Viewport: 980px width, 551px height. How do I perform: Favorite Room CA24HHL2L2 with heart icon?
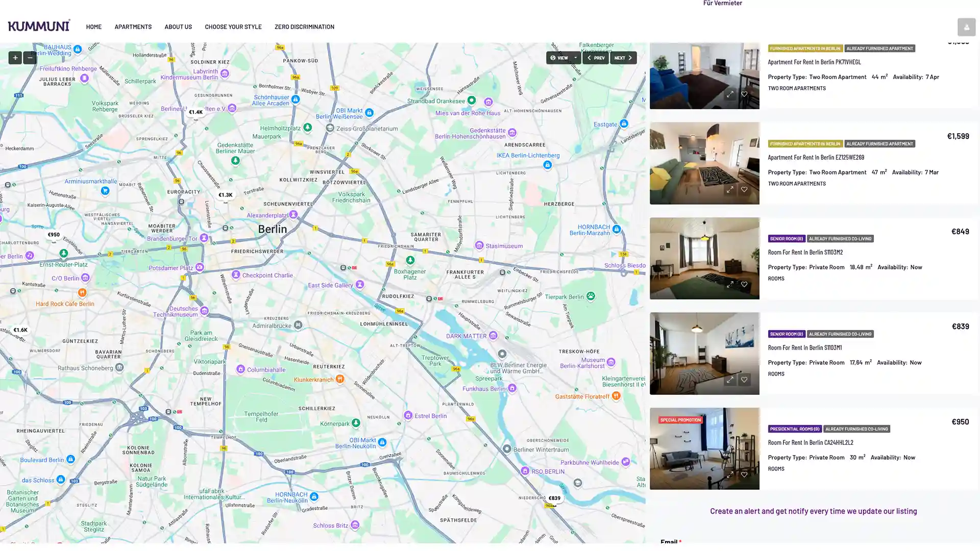click(744, 475)
